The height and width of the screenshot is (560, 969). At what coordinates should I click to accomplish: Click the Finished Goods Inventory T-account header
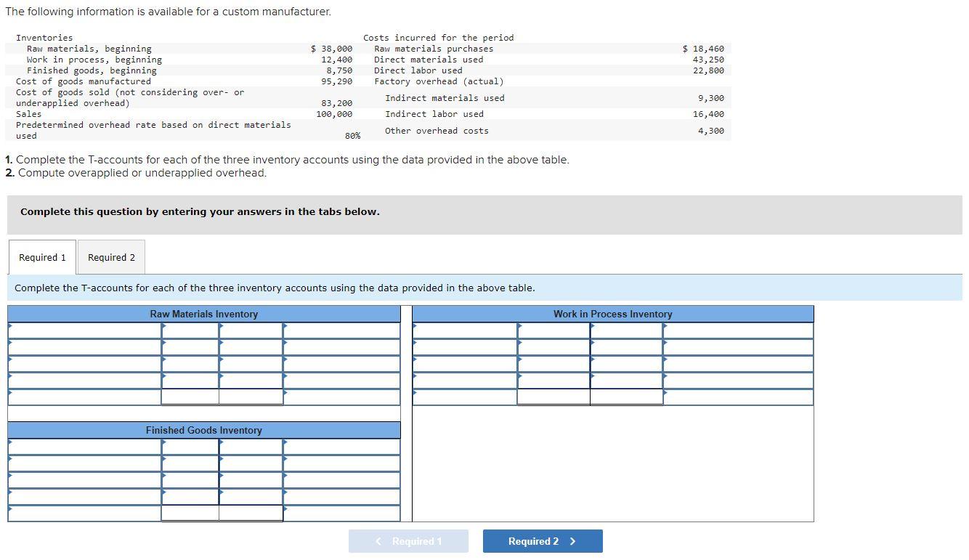pyautogui.click(x=204, y=430)
